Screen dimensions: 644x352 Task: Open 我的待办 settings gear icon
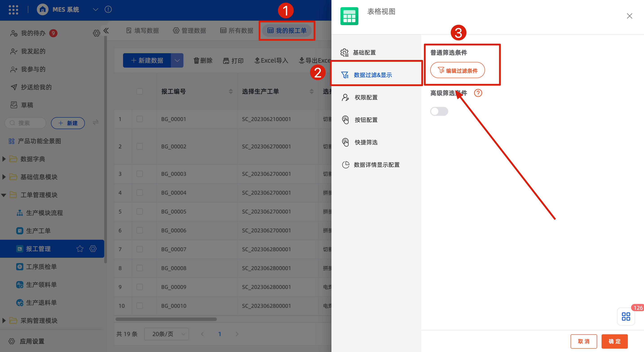tap(96, 33)
